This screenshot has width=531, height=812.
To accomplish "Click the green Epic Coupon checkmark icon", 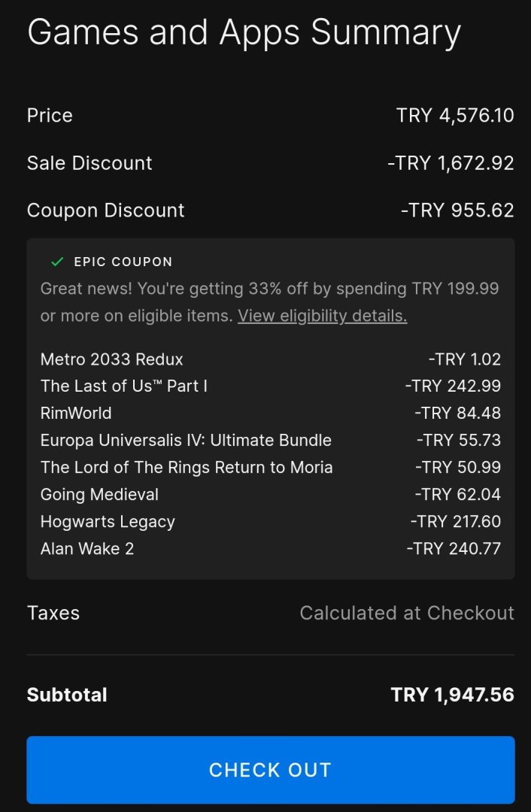I will click(x=57, y=262).
